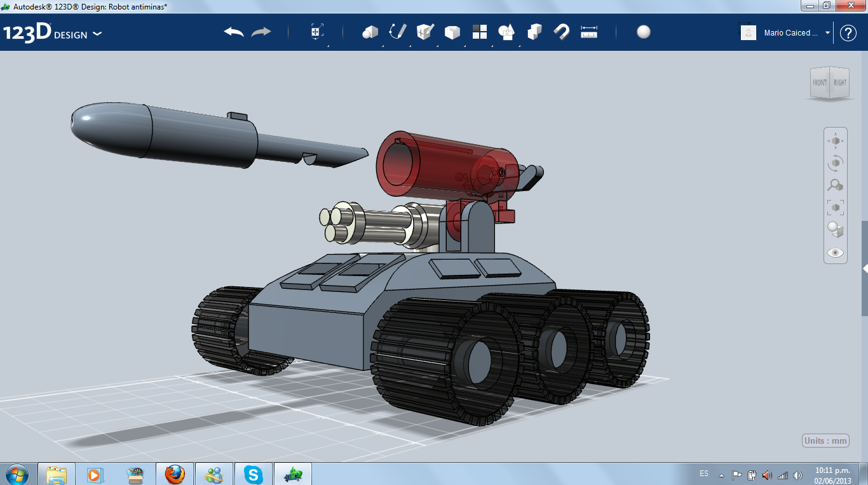
Task: Select the Measure ruler tool
Action: [x=589, y=32]
